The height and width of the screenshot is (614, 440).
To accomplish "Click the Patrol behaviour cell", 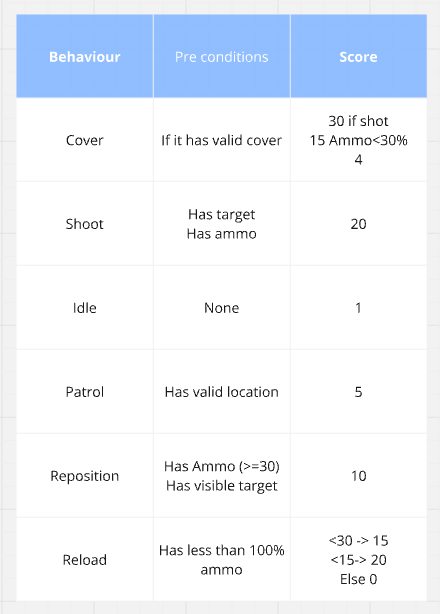I will coord(85,392).
